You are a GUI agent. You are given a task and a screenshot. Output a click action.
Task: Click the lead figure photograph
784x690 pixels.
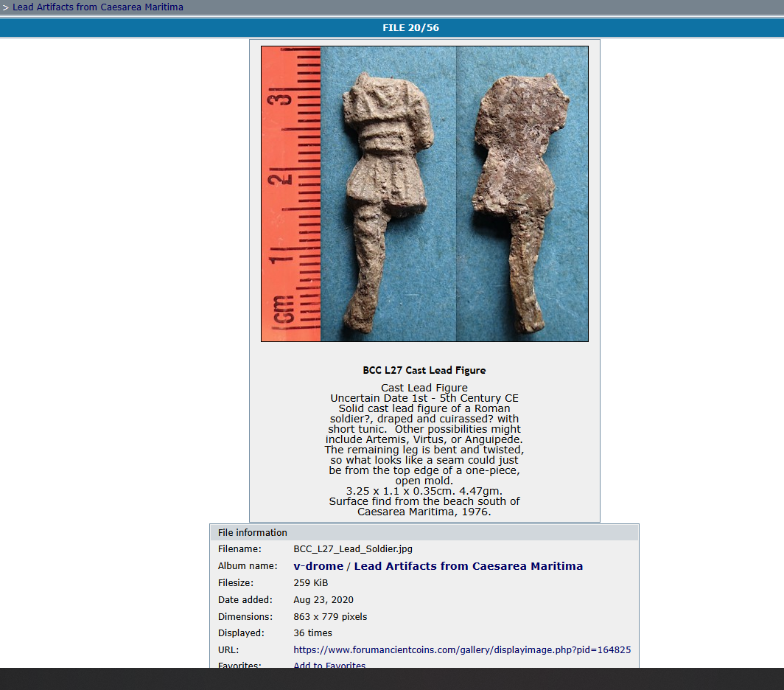click(x=424, y=194)
